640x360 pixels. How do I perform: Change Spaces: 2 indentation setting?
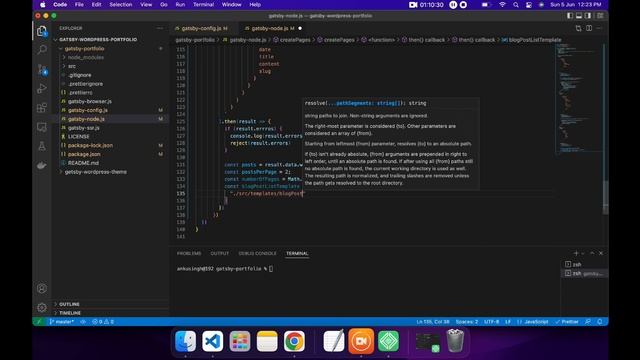(x=467, y=322)
